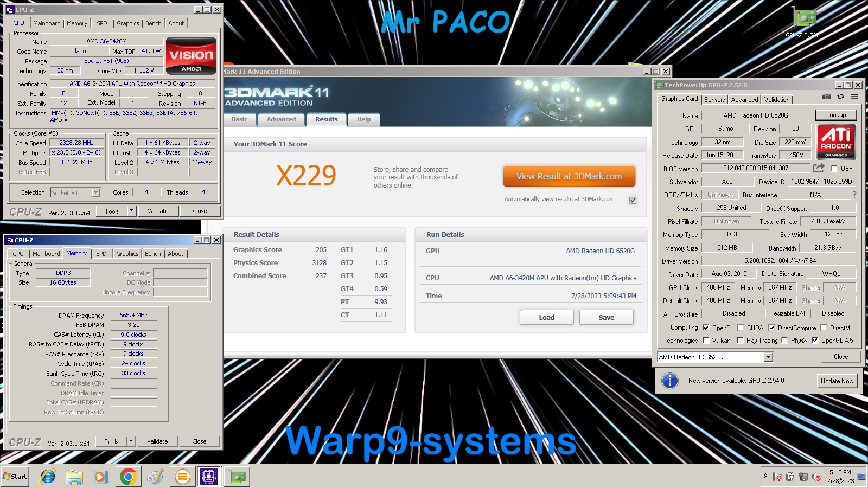This screenshot has width=868, height=488.
Task: Click the X229 3DMark score
Action: (306, 175)
